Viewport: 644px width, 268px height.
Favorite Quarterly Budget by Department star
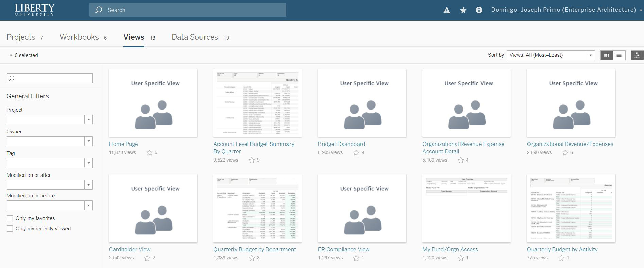click(252, 258)
